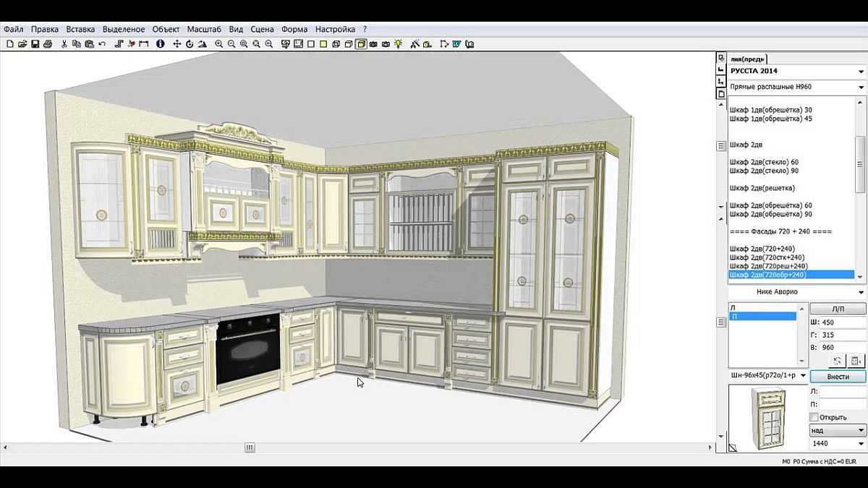Click the horizontal scrollbar thumb under viewport
This screenshot has height=488, width=868.
point(250,448)
